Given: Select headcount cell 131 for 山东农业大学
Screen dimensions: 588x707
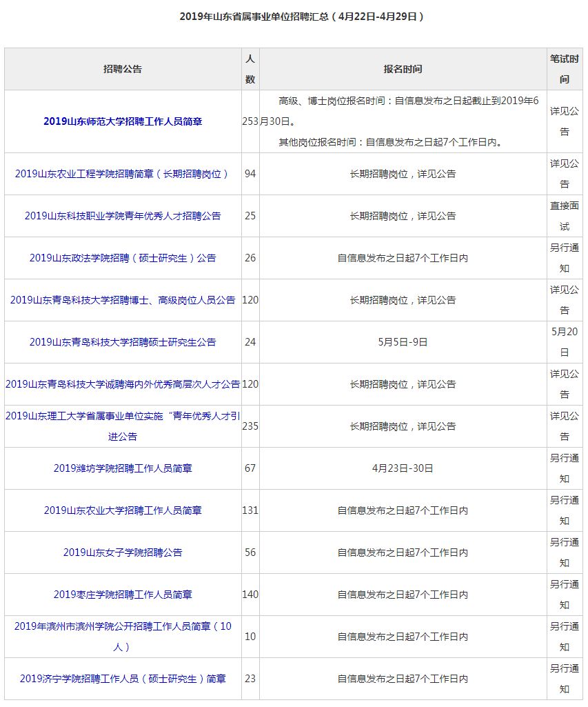Looking at the screenshot, I should (250, 510).
